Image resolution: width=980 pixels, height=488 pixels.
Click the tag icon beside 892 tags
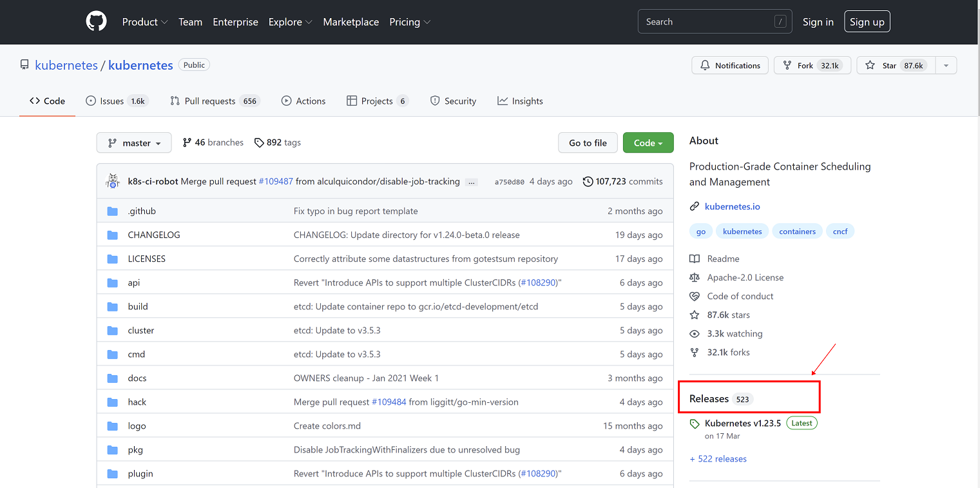click(259, 142)
